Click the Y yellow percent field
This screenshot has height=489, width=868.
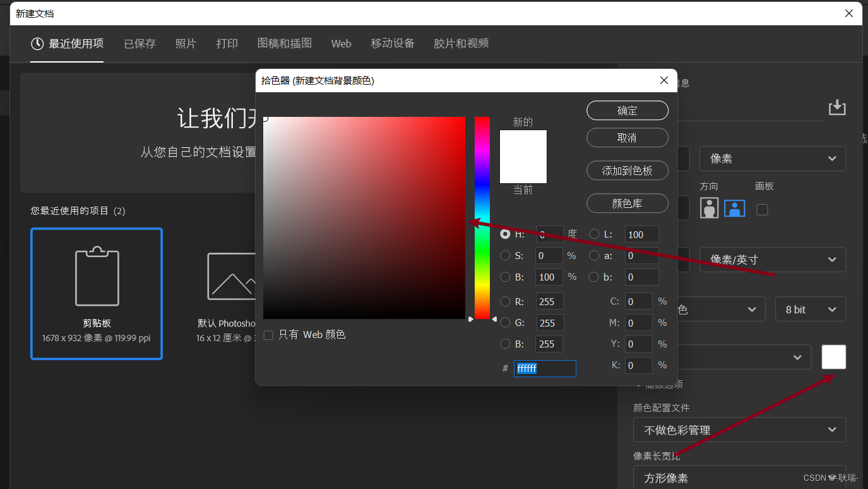[x=639, y=344]
